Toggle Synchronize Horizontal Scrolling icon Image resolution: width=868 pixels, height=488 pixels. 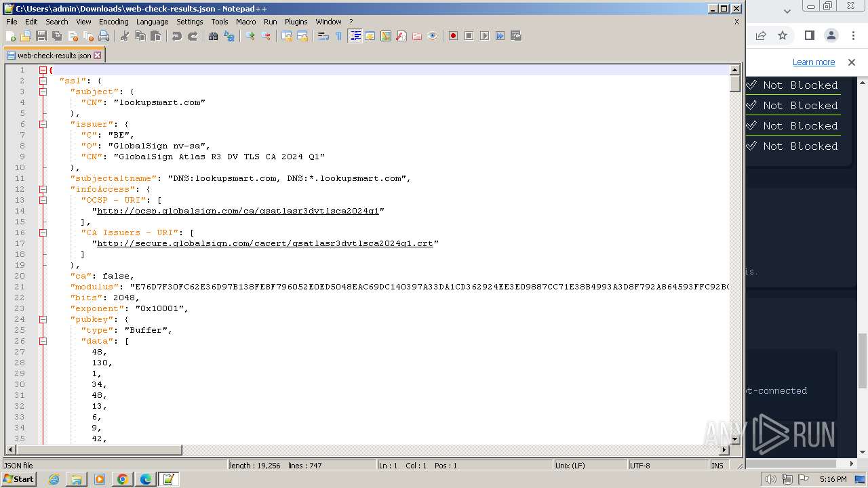coord(302,36)
